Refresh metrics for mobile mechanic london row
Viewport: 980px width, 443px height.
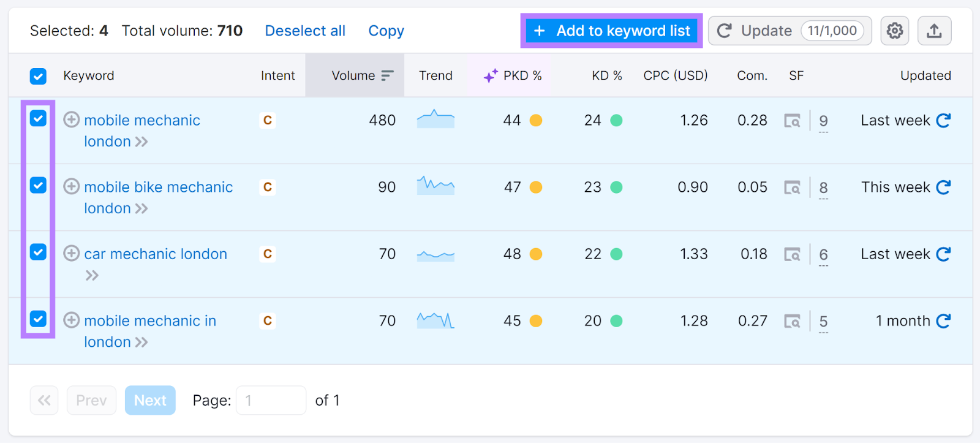tap(943, 121)
